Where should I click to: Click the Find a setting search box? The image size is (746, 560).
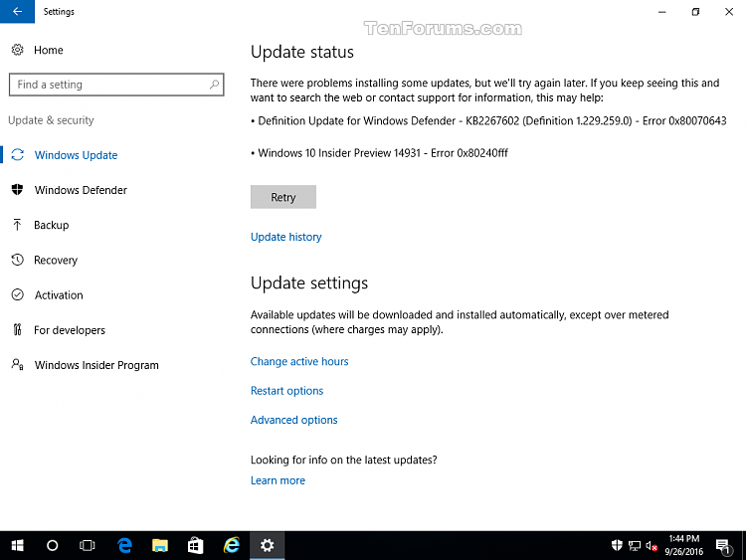coord(116,85)
